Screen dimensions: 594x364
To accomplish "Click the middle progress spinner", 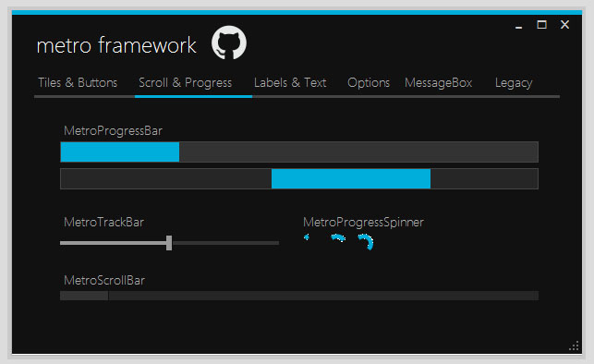I will 337,238.
